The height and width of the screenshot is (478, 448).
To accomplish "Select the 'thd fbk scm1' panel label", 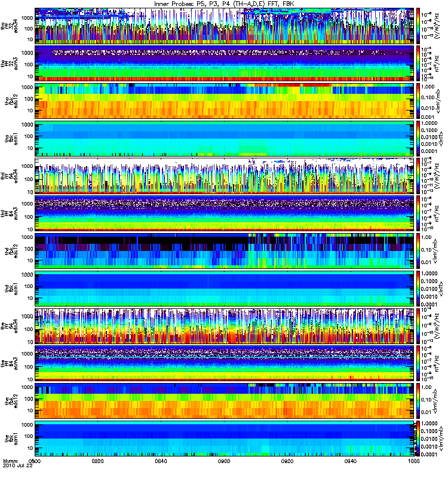I will tap(11, 289).
